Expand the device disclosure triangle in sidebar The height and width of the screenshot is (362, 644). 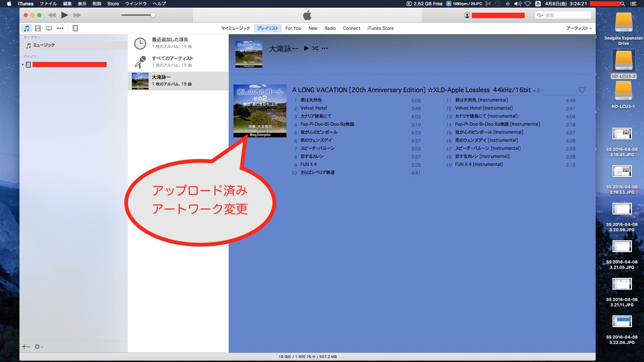point(23,64)
